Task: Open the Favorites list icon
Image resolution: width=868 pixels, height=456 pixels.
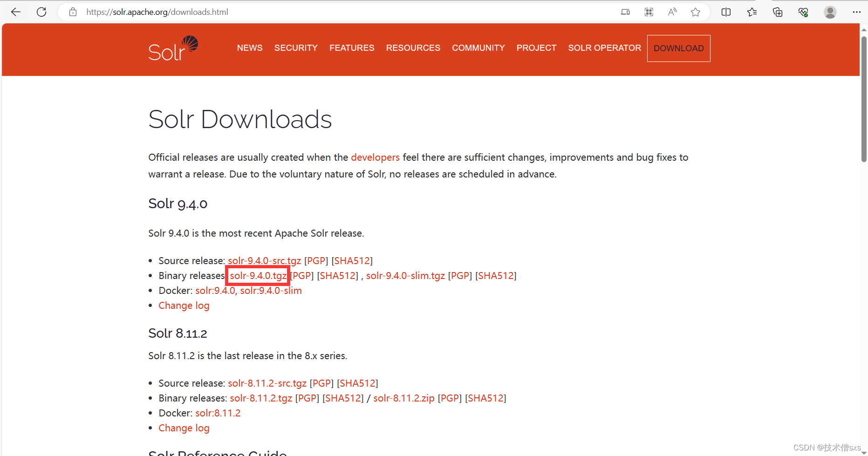Action: click(x=752, y=12)
